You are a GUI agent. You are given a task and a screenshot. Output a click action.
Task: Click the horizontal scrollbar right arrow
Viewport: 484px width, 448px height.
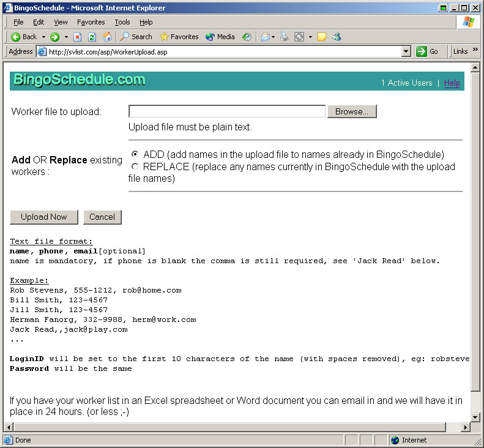(466, 427)
